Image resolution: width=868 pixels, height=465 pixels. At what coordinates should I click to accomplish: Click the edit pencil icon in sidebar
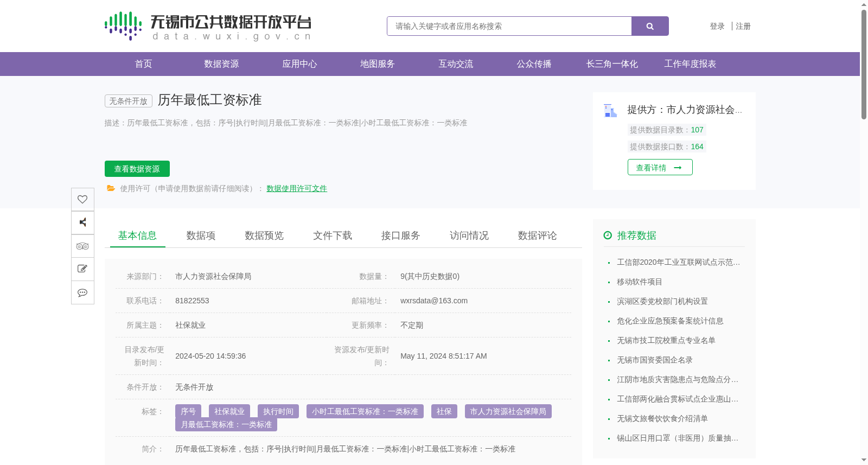82,269
